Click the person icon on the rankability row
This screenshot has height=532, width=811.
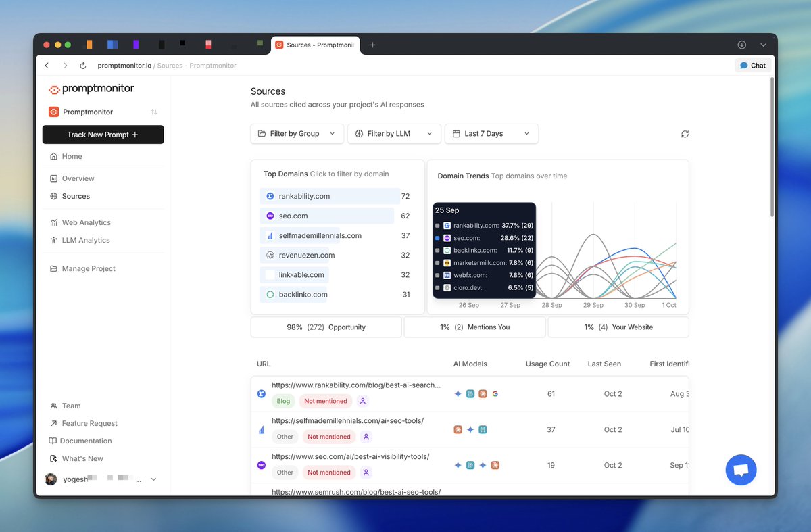tap(363, 401)
